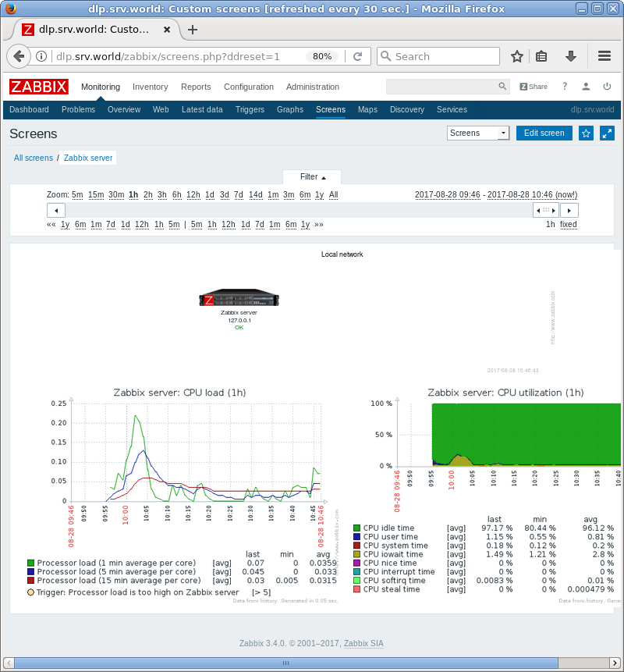This screenshot has width=624, height=672.
Task: Open the Zabbix help question mark
Action: point(565,87)
